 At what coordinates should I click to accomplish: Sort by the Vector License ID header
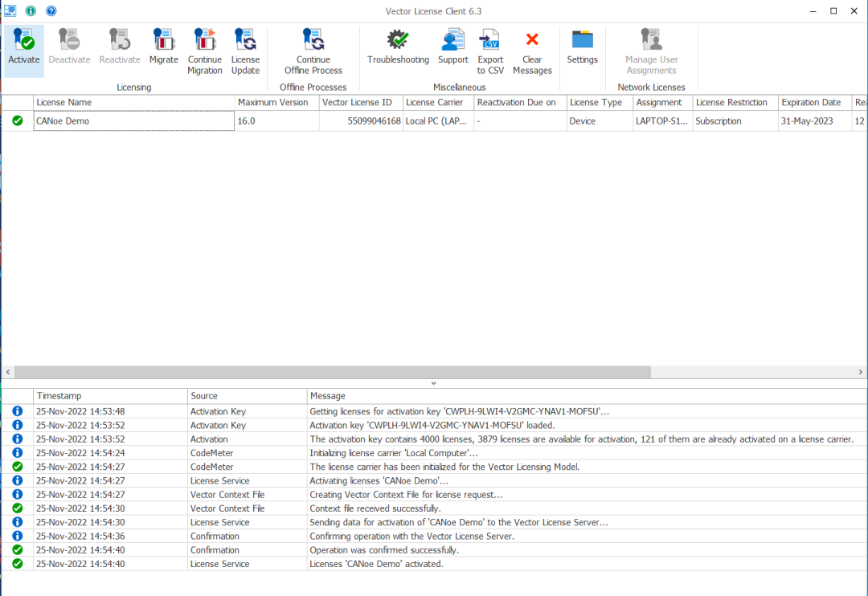[x=361, y=102]
